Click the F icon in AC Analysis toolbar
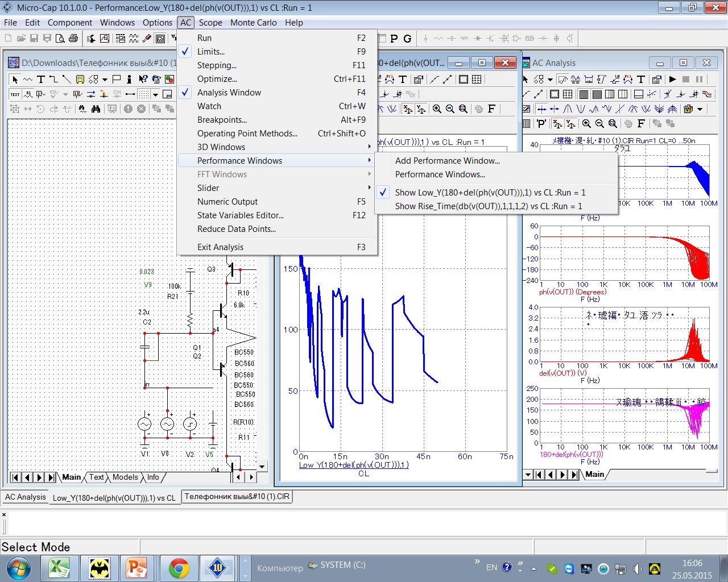Image resolution: width=728 pixels, height=582 pixels. [x=641, y=123]
